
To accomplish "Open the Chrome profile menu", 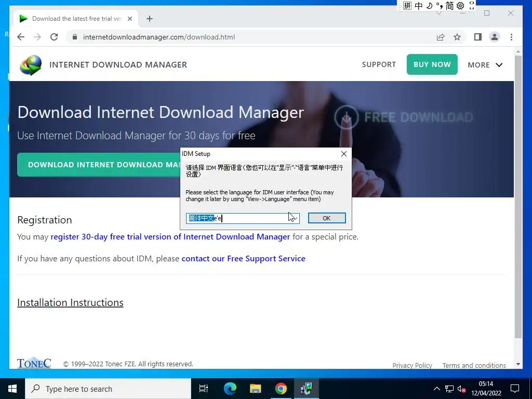I will 495,37.
